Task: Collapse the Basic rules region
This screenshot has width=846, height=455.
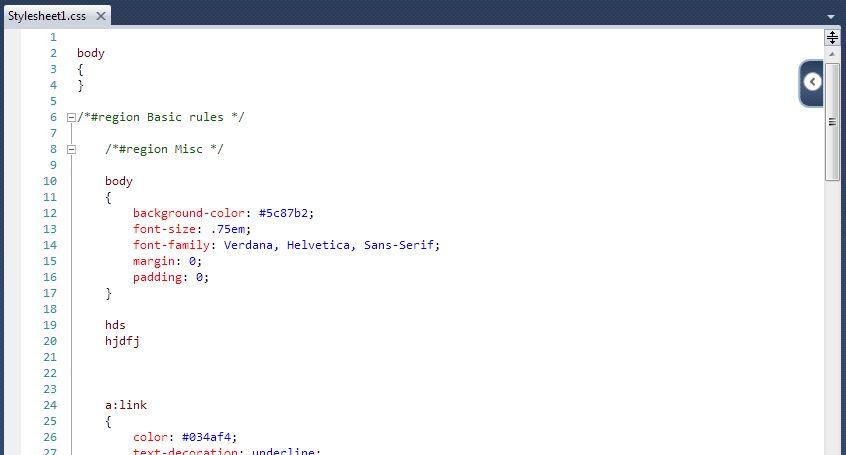Action: (x=71, y=117)
